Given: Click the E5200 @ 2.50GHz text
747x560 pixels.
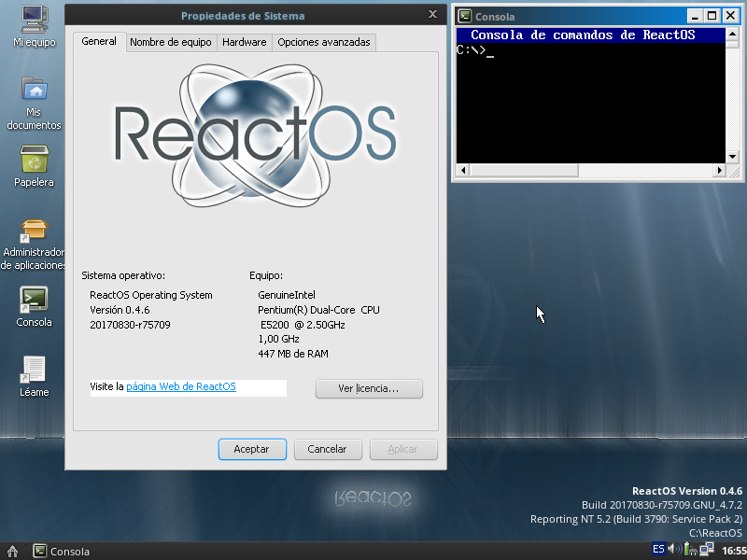Looking at the screenshot, I should click(303, 325).
